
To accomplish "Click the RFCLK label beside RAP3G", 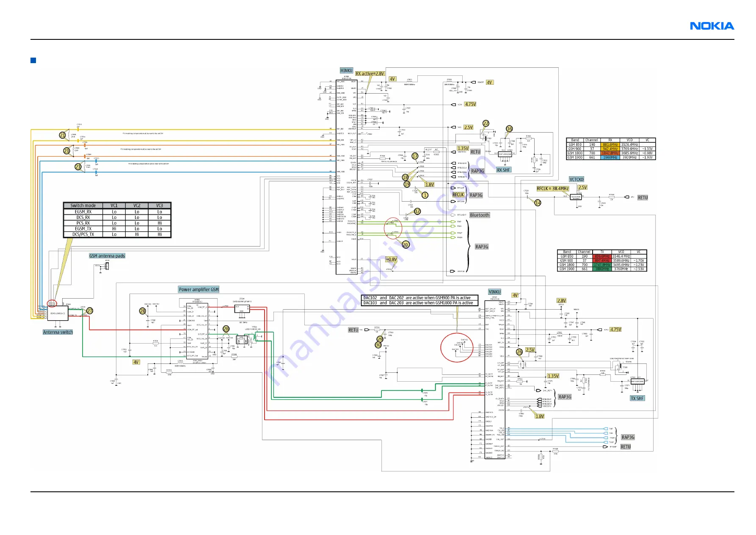I will pyautogui.click(x=458, y=195).
